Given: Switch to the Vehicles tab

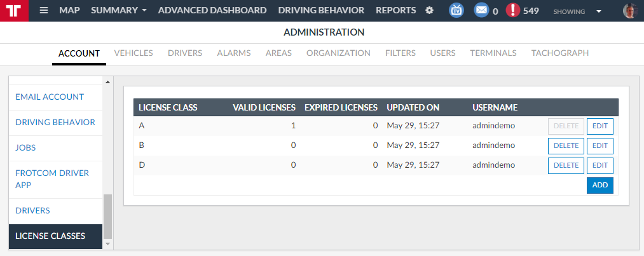Looking at the screenshot, I should [x=134, y=53].
